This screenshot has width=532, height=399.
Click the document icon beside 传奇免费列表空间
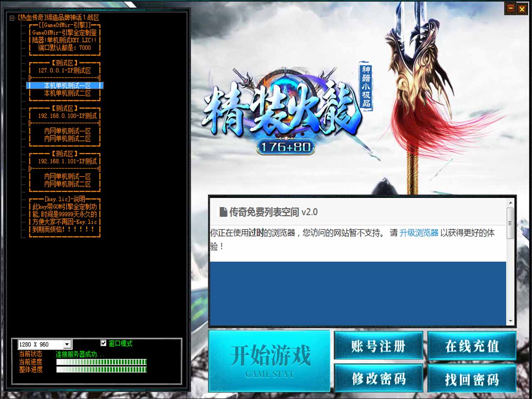point(223,212)
